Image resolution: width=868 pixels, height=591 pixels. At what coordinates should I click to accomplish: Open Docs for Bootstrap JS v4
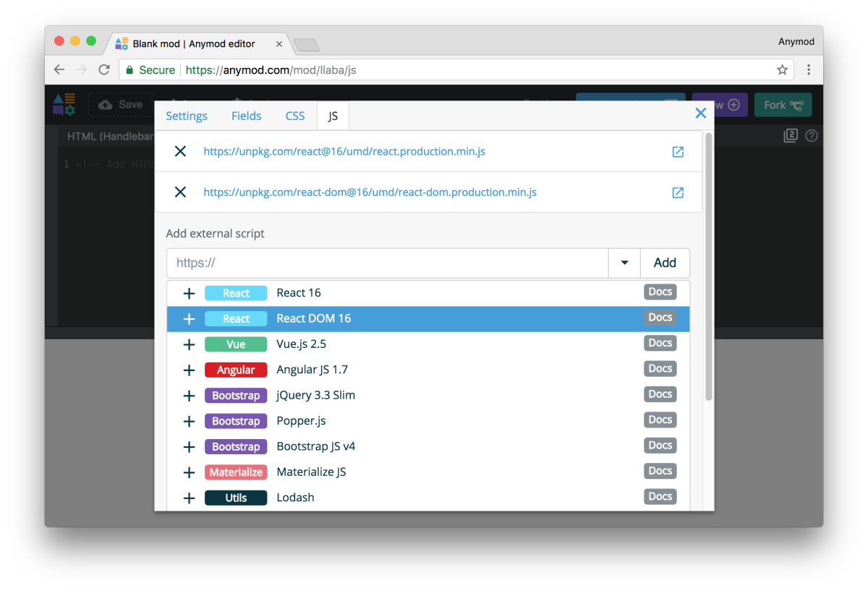click(x=660, y=445)
